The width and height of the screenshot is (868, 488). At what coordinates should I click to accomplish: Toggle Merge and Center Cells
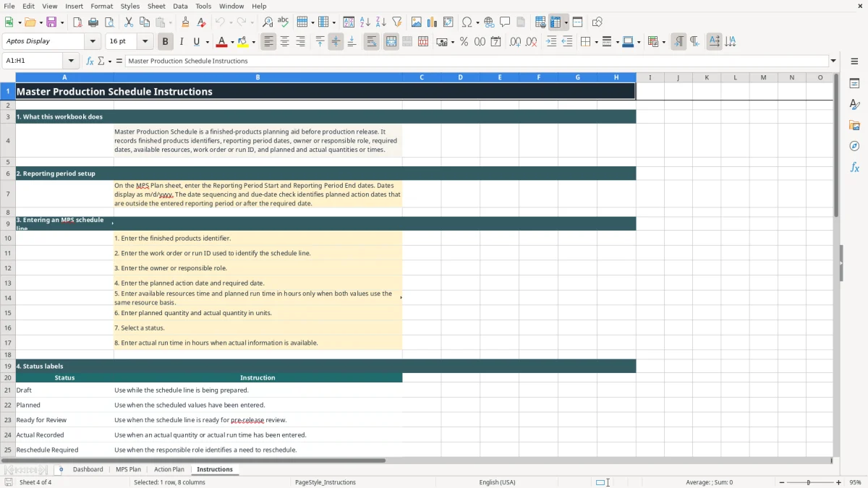click(x=391, y=42)
